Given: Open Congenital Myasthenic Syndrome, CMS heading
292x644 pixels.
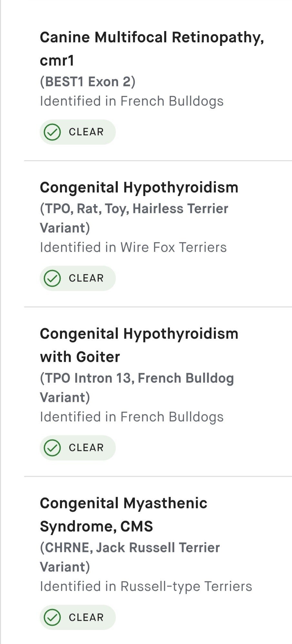Looking at the screenshot, I should tap(124, 515).
